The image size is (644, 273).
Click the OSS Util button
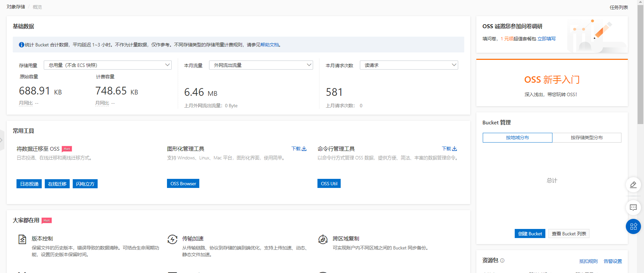tap(329, 184)
